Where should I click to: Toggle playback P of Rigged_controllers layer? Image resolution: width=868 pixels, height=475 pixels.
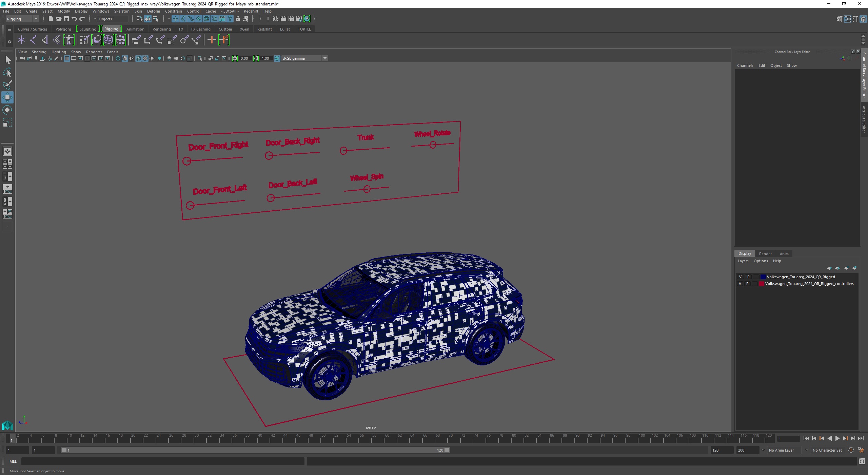(x=747, y=284)
